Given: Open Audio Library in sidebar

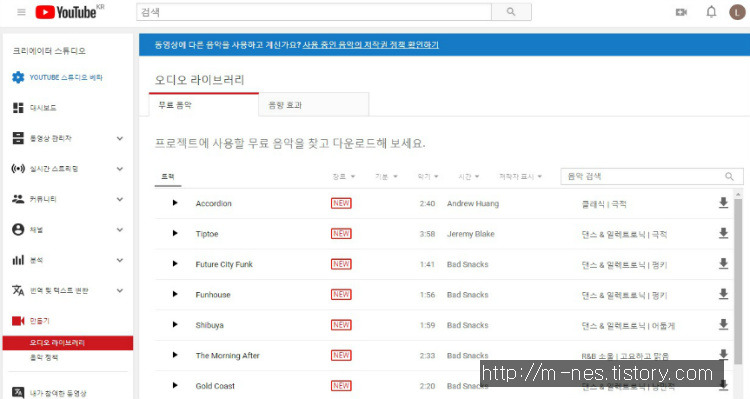Looking at the screenshot, I should pyautogui.click(x=68, y=343).
